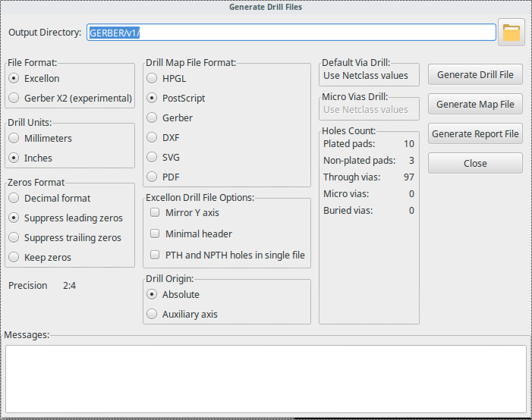Select DXF as map file format

point(153,137)
